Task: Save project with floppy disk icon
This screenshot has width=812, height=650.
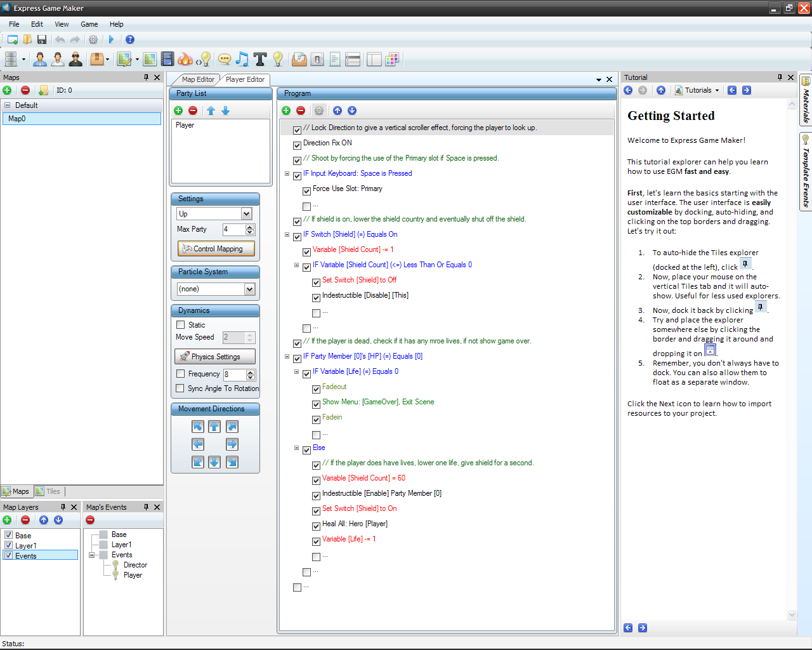Action: (42, 39)
